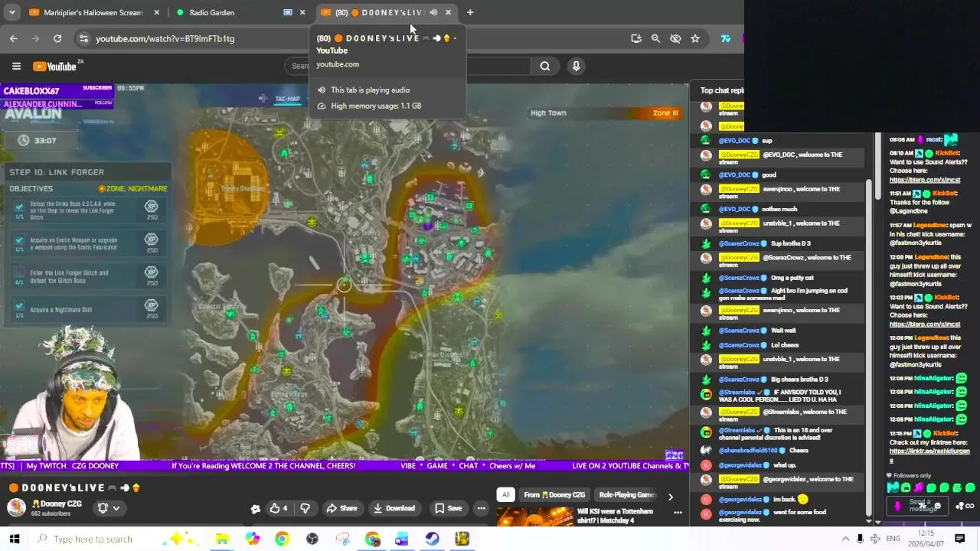
Task: Open Dooney CZG channel avatar
Action: [x=16, y=507]
